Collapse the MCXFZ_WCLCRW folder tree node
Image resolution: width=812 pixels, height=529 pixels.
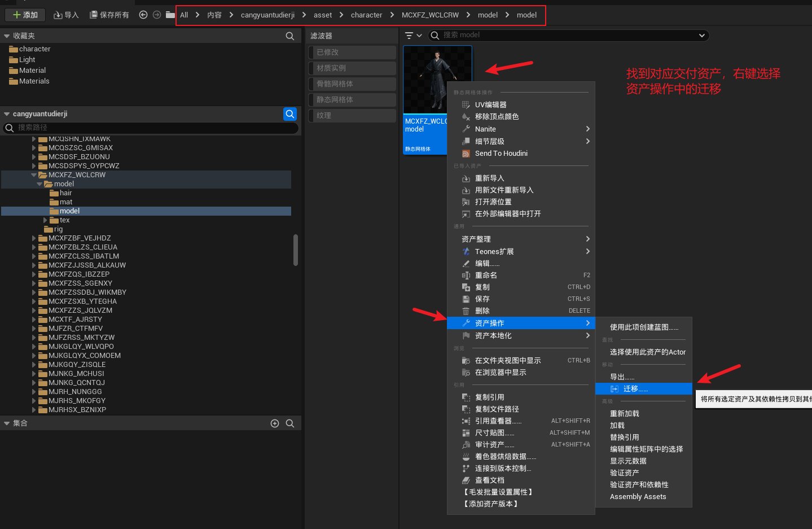pos(34,175)
